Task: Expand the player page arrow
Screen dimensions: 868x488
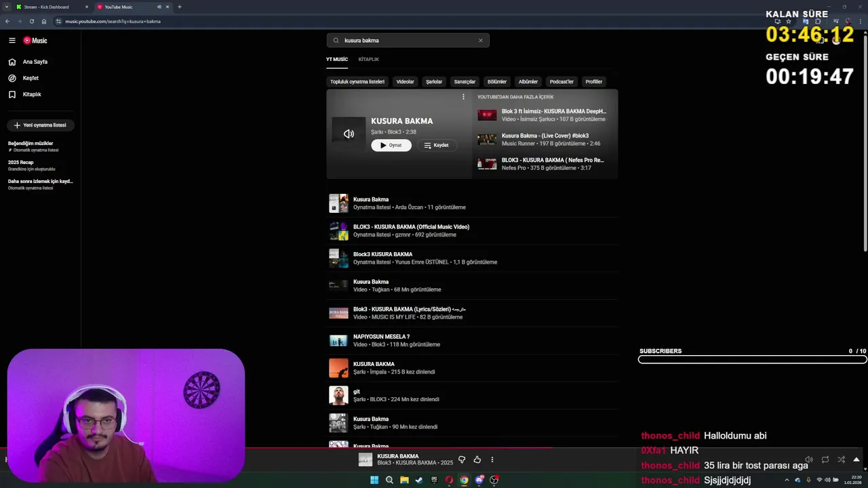Action: (x=857, y=460)
